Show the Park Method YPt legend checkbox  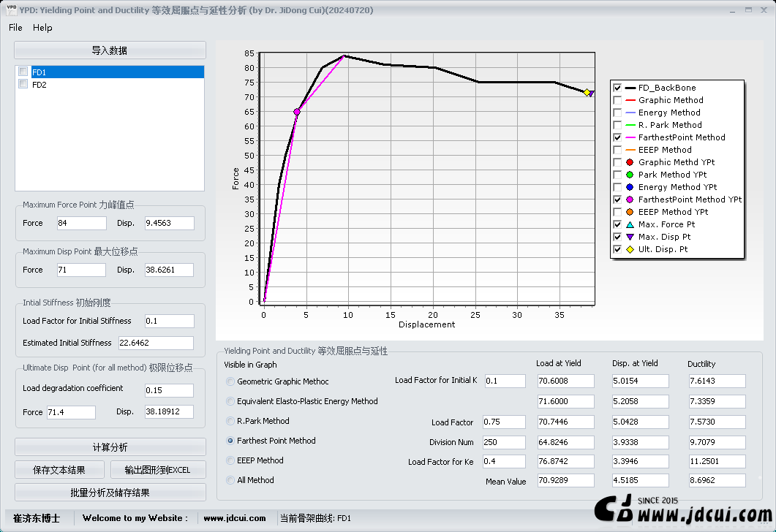pos(617,175)
